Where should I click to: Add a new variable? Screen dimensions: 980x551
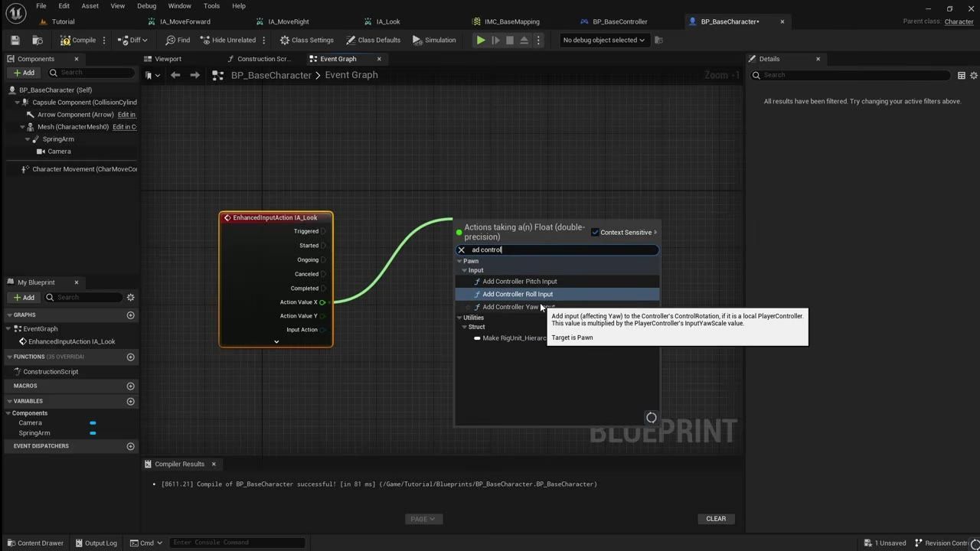click(130, 401)
